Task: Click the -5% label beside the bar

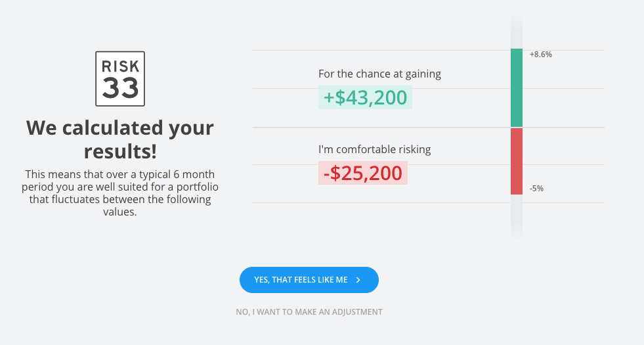Action: point(536,189)
